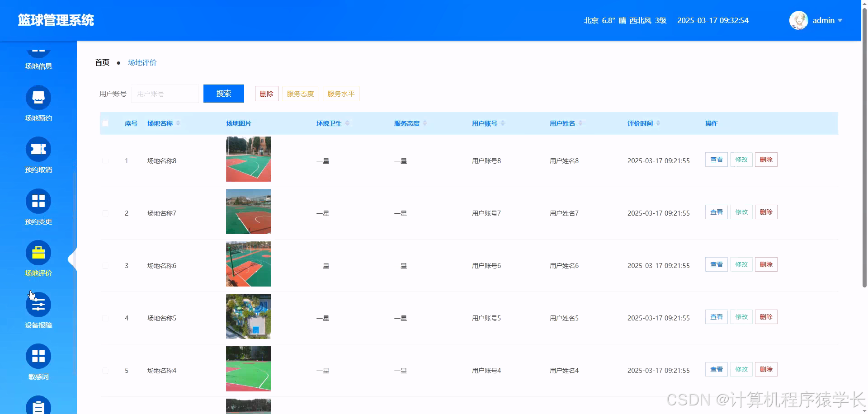Open the 首页 breadcrumb link
The width and height of the screenshot is (868, 414).
pyautogui.click(x=101, y=62)
